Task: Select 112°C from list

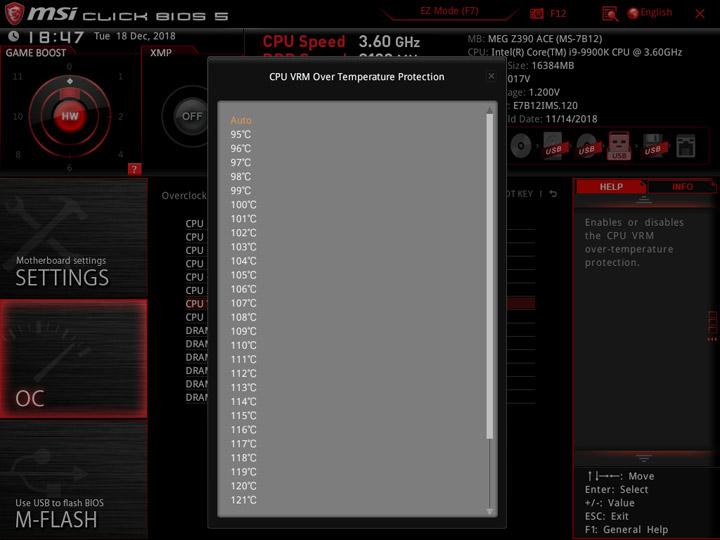Action: click(x=243, y=373)
